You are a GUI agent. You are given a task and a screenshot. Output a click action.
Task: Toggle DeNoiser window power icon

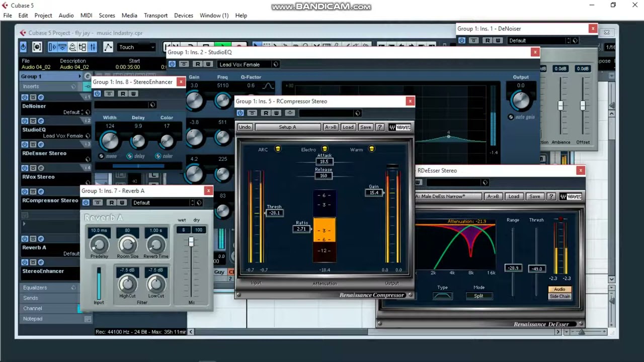pyautogui.click(x=462, y=41)
